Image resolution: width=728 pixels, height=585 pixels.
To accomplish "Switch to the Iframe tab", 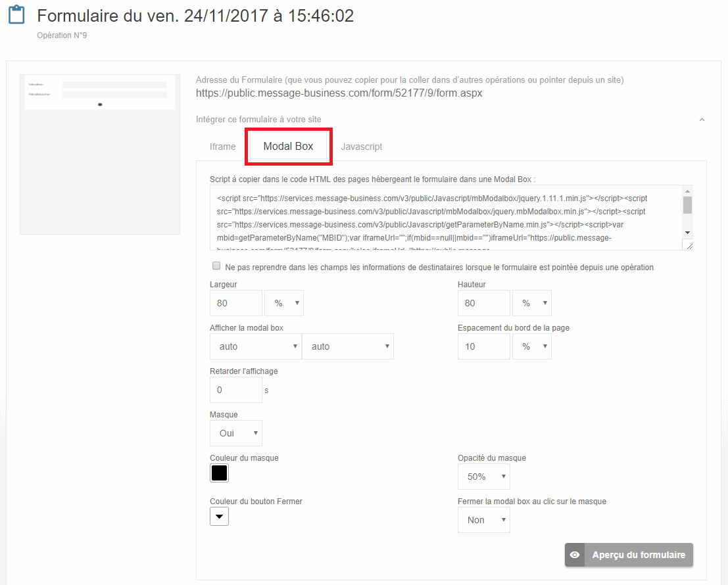I will click(222, 147).
